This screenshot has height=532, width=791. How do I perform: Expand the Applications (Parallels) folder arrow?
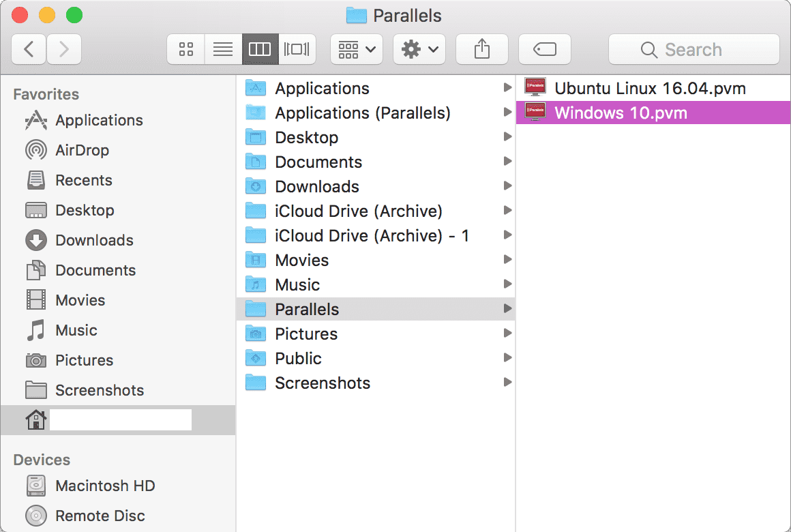click(507, 113)
